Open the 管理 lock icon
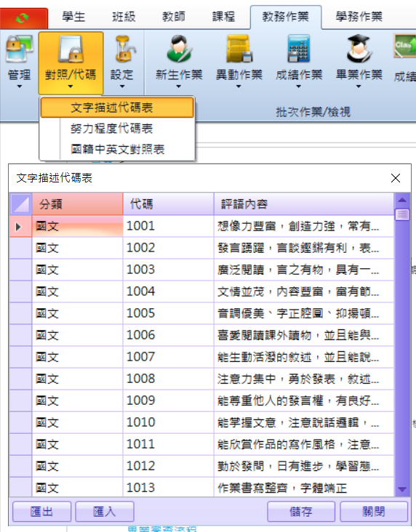 tap(19, 49)
